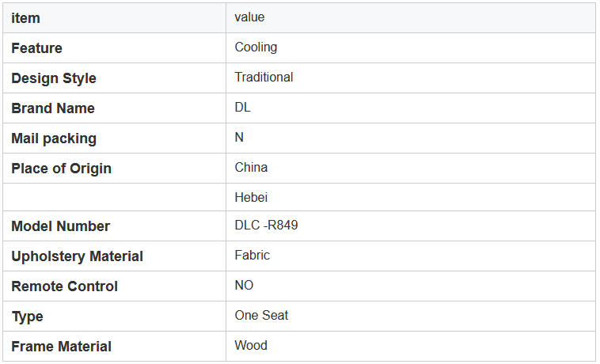Select the 'Feature' label cell
The height and width of the screenshot is (364, 600).
115,47
